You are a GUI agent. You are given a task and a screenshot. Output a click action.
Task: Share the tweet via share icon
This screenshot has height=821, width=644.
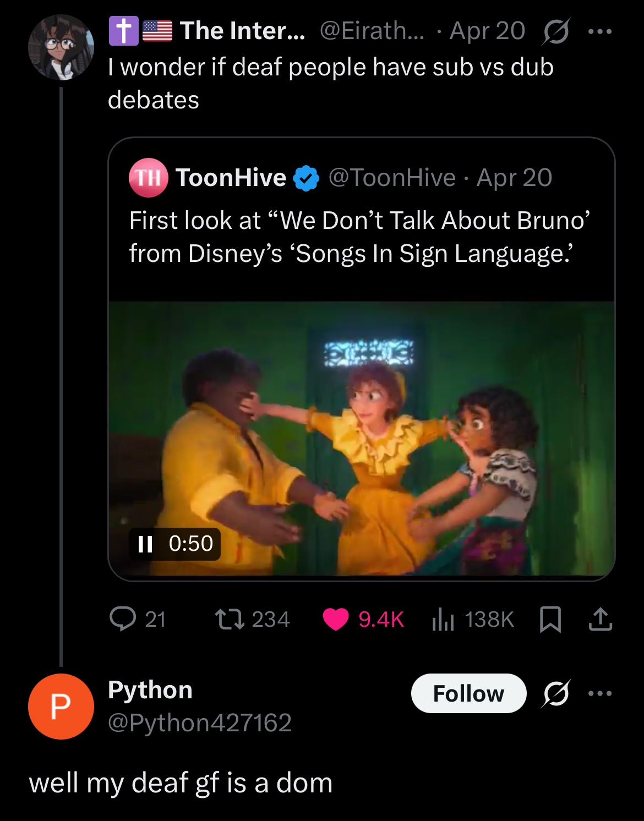click(600, 619)
